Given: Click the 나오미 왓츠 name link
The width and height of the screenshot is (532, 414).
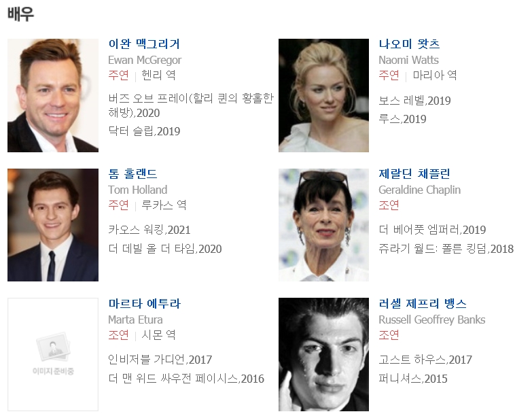Looking at the screenshot, I should click(409, 44).
